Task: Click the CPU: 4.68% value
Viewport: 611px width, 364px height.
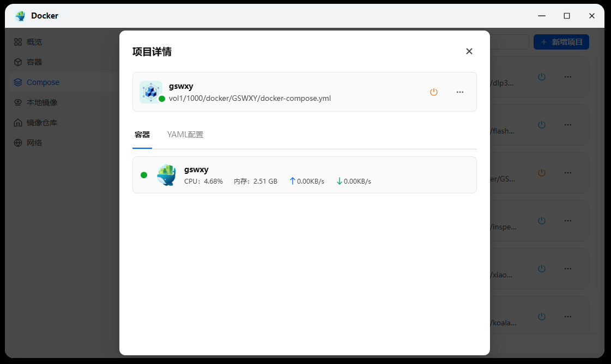Action: (203, 181)
